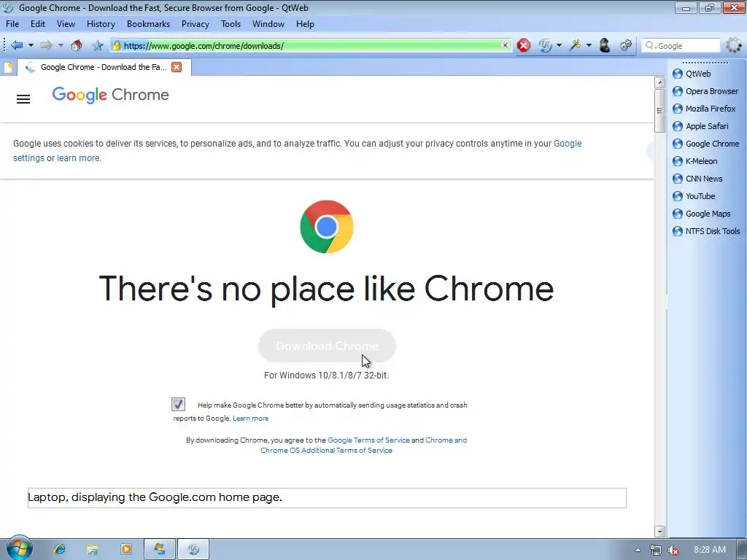The width and height of the screenshot is (747, 560).
Task: Open the Google settings link
Action: (x=568, y=144)
